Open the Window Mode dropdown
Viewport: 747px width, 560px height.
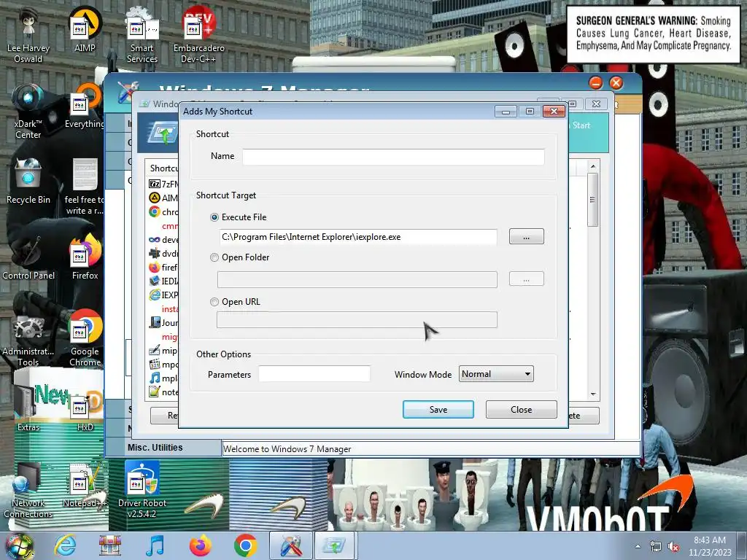pos(496,374)
